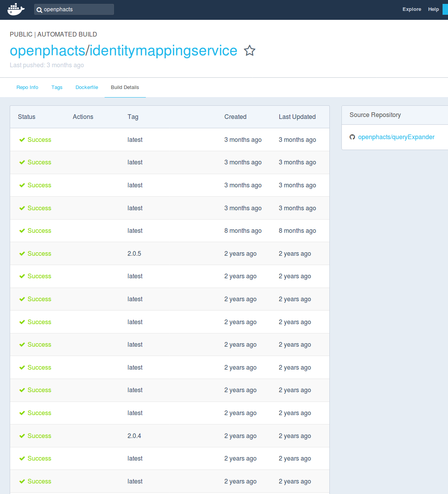Screen dimensions: 448x494
Task: Click the Docker whale logo
Action: pyautogui.click(x=16, y=9)
